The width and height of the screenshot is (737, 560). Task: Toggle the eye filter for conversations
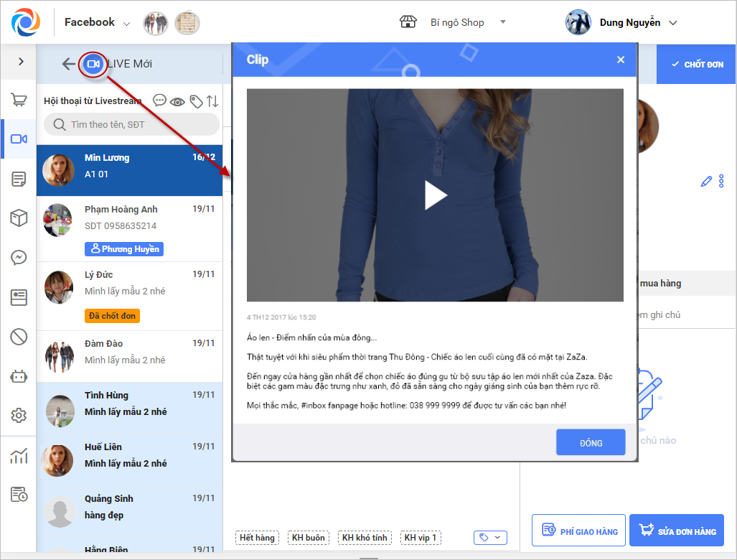[x=177, y=101]
